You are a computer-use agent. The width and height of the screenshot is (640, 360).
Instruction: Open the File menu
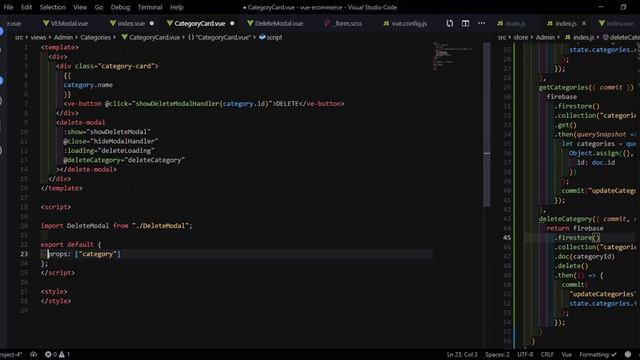click(x=8, y=7)
